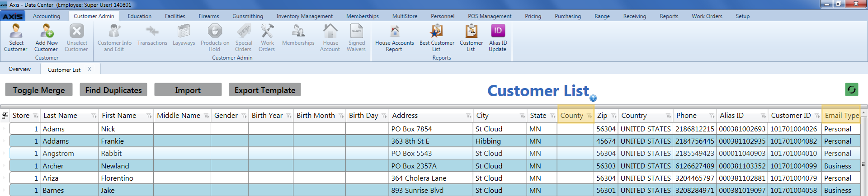Open Customer List report icon

471,38
